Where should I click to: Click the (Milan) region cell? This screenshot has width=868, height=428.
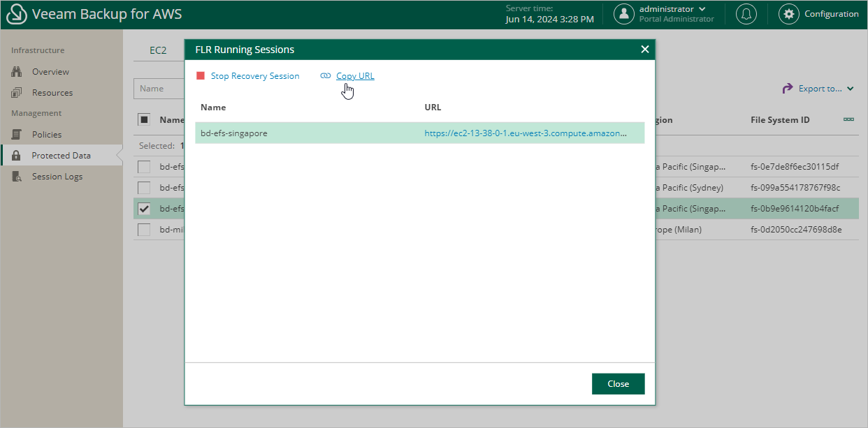679,230
